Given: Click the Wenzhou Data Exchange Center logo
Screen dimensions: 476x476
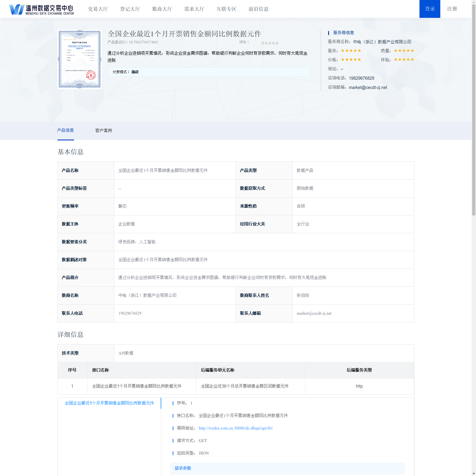Looking at the screenshot, I should point(42,9).
